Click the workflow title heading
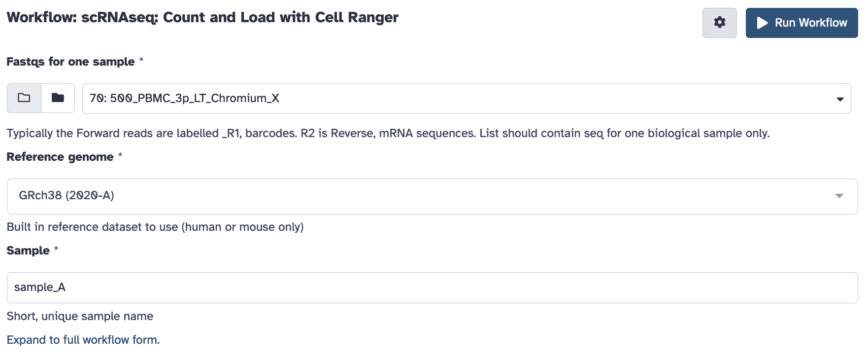The image size is (868, 361). [x=202, y=17]
